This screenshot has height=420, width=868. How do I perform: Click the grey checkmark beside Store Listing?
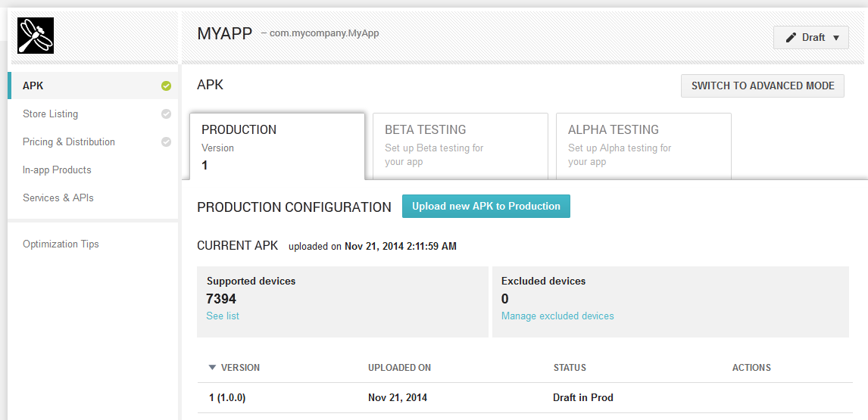(x=166, y=114)
